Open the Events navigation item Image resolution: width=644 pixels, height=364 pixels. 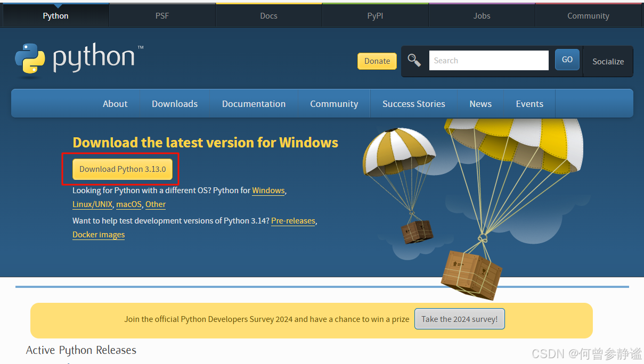pos(529,104)
